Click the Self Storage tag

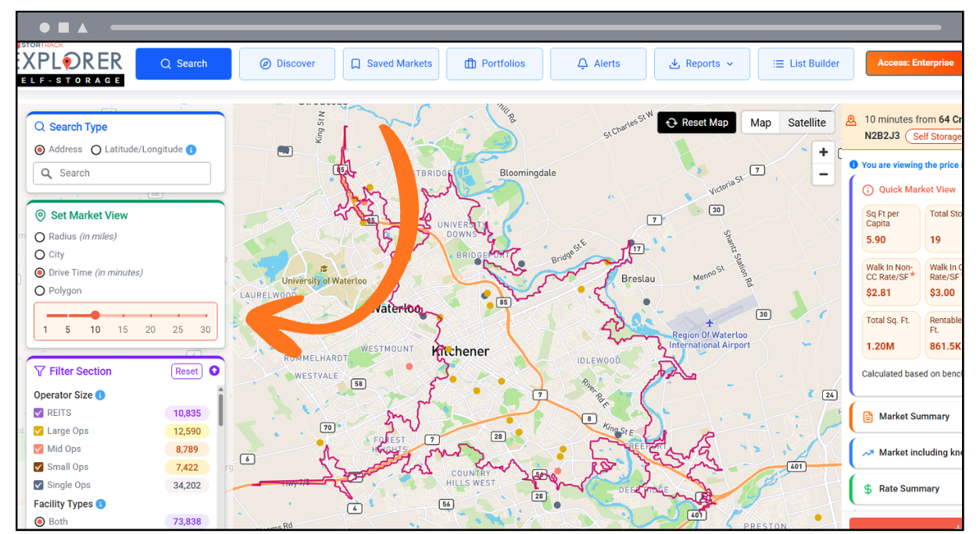pyautogui.click(x=935, y=136)
